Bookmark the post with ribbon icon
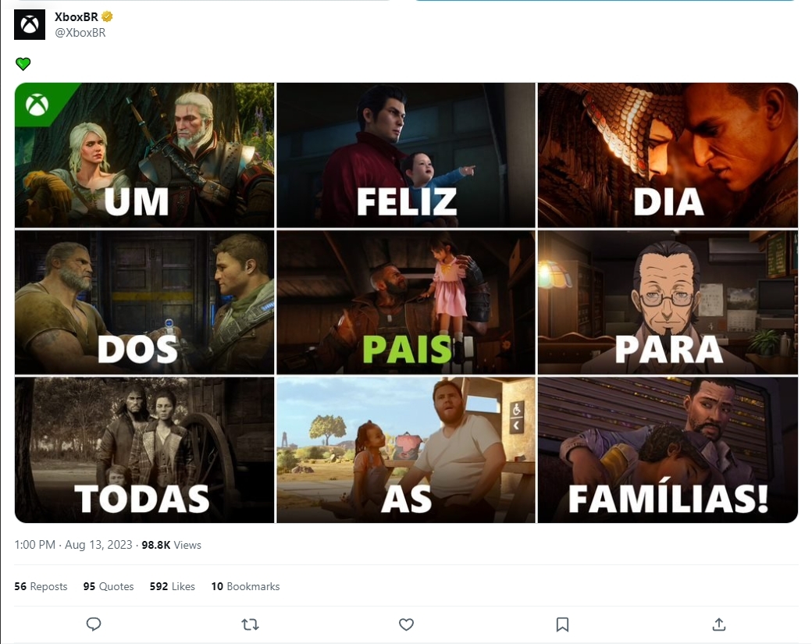Image resolution: width=812 pixels, height=644 pixels. 562,624
